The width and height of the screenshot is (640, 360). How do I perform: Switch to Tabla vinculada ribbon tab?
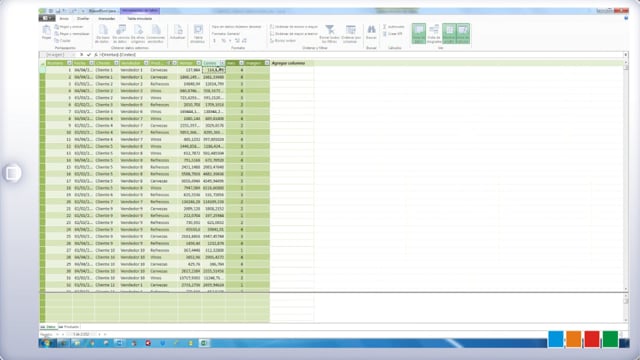coord(139,19)
